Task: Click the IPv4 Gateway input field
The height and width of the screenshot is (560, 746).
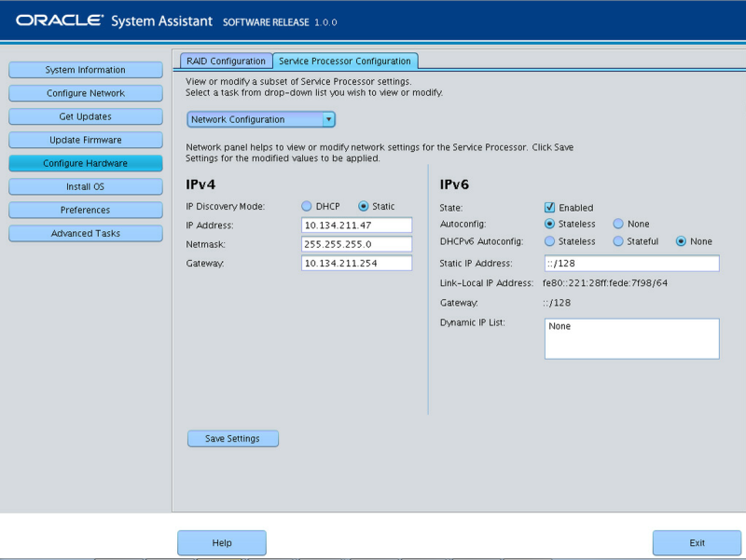Action: tap(356, 263)
